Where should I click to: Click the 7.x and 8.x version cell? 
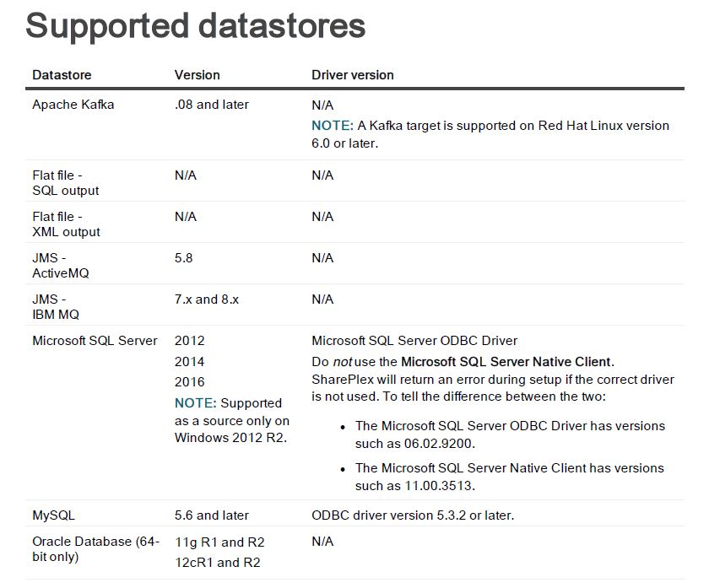pyautogui.click(x=207, y=299)
